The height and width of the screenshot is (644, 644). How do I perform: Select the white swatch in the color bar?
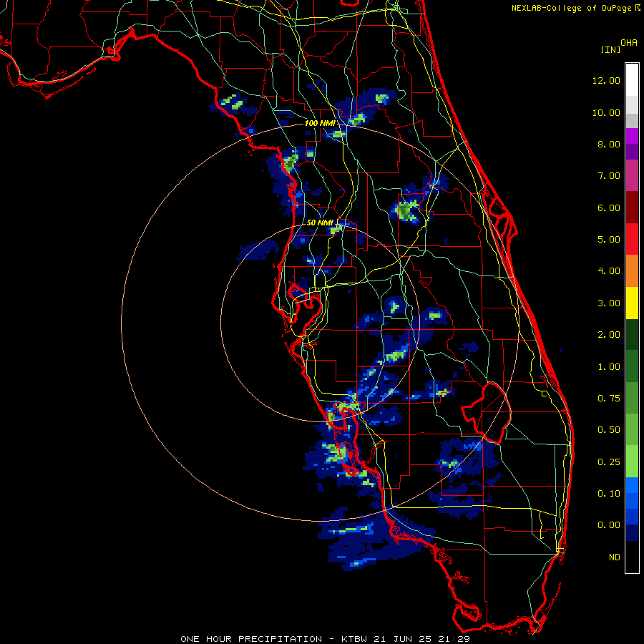[632, 80]
